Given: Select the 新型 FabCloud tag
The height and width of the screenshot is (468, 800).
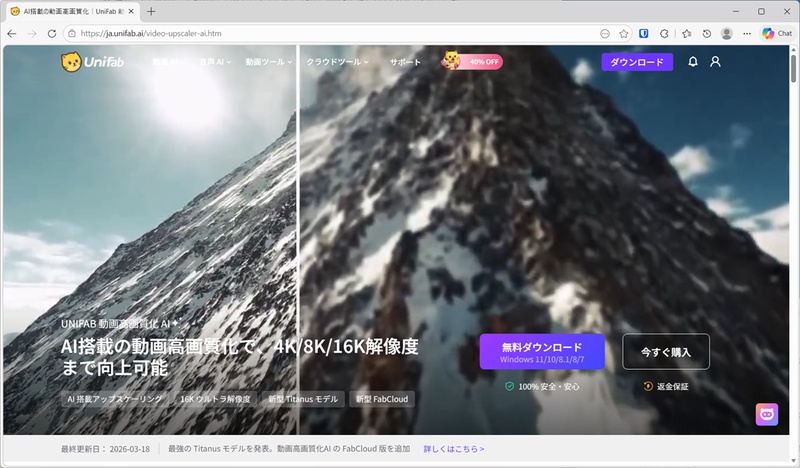Looking at the screenshot, I should [x=382, y=399].
